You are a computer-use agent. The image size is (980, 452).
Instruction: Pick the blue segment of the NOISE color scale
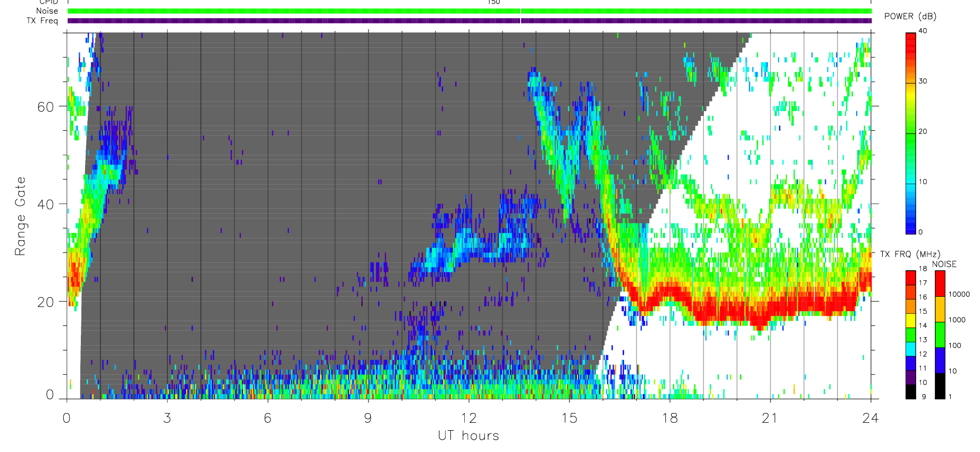pyautogui.click(x=940, y=361)
